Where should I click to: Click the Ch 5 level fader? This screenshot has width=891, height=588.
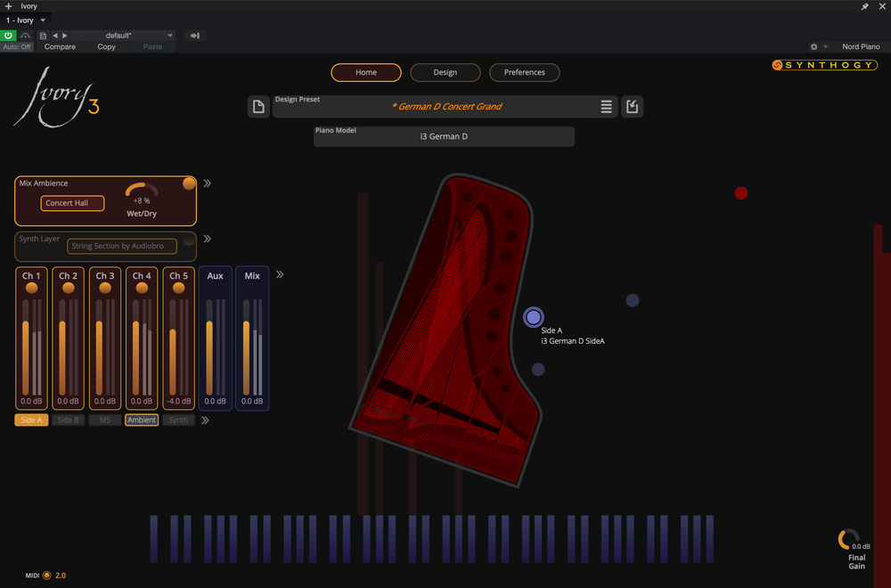click(x=173, y=347)
